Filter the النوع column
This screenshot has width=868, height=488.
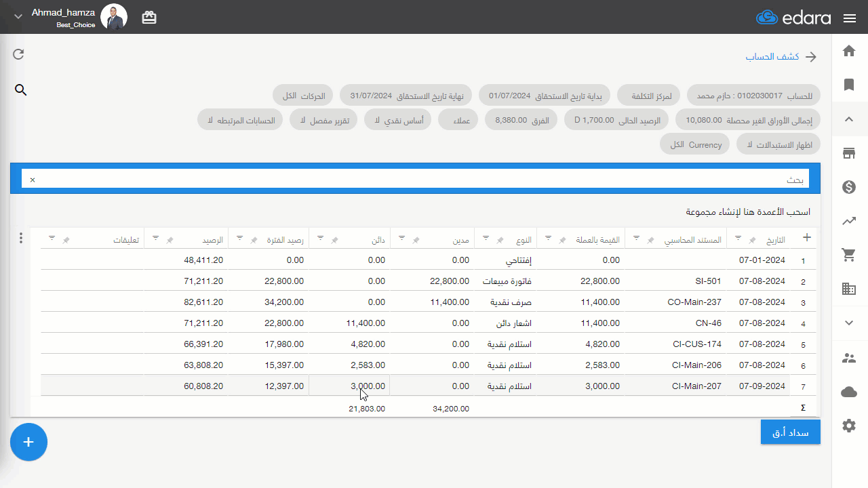coord(486,238)
